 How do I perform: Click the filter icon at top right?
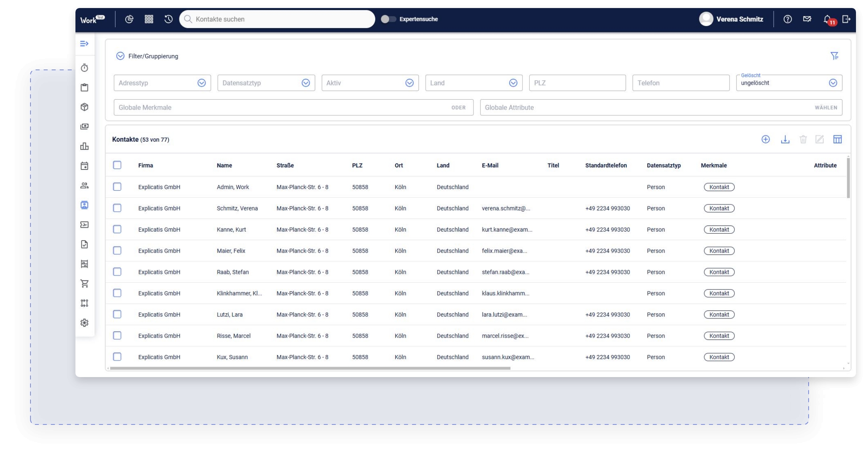click(x=834, y=56)
